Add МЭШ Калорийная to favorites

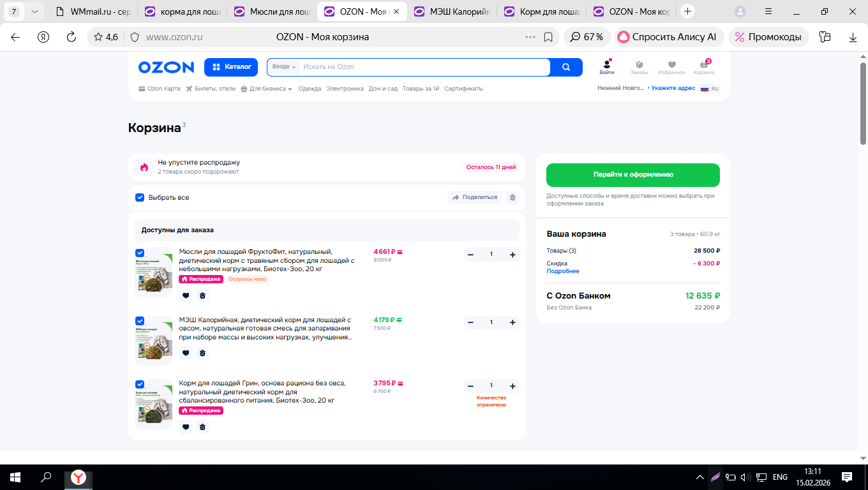[186, 353]
